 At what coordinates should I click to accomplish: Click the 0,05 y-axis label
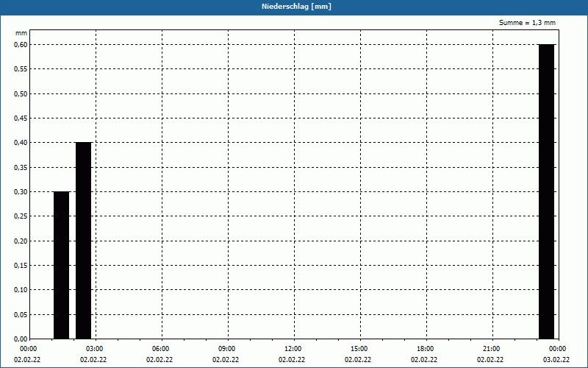(x=21, y=315)
